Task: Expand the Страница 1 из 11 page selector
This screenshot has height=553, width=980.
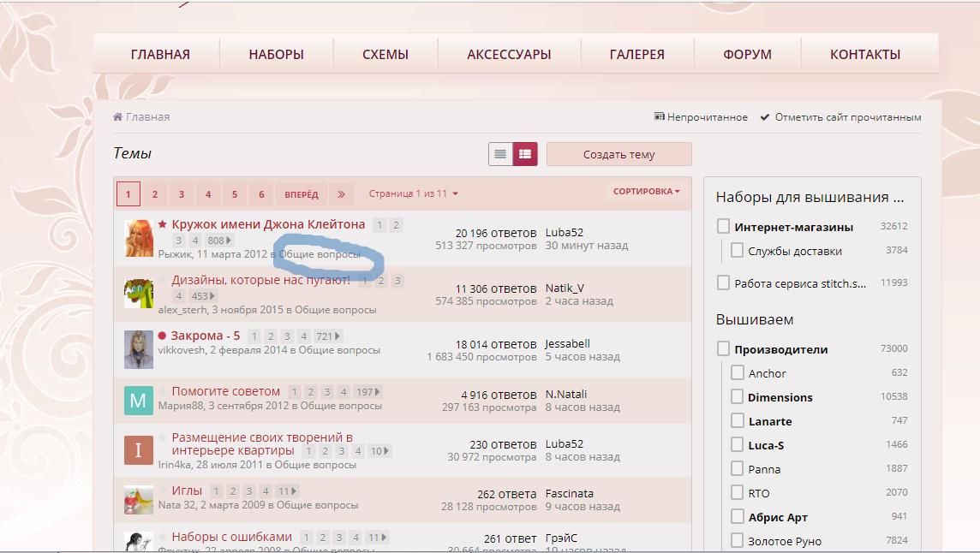Action: [x=413, y=193]
